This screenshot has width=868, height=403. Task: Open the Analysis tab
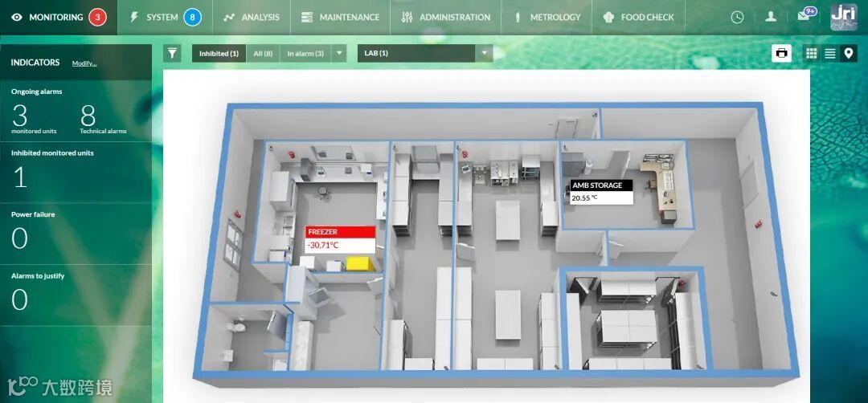click(x=251, y=17)
